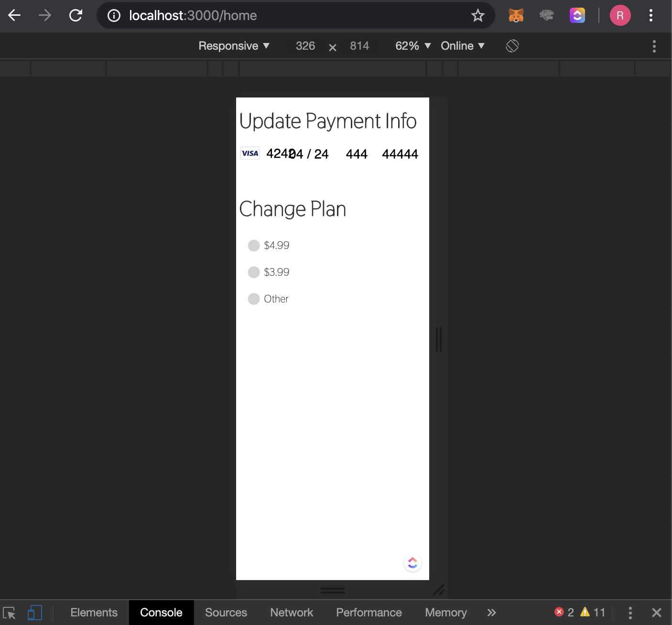Bookmark page with the star icon
The image size is (672, 625).
(477, 16)
